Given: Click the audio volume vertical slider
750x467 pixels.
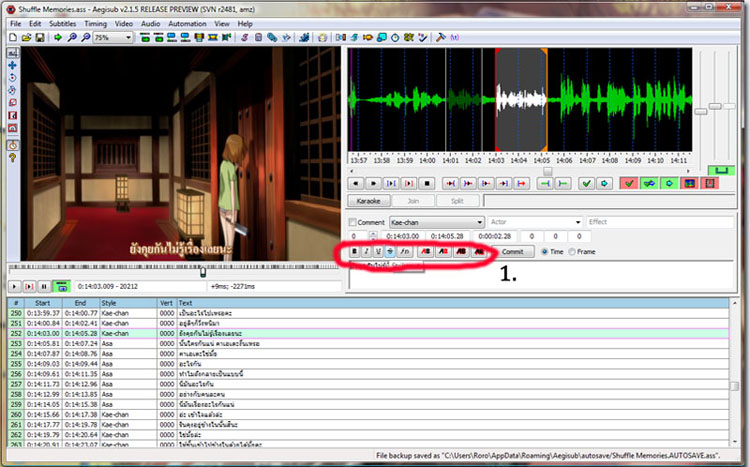Looking at the screenshot, I should coord(729,106).
